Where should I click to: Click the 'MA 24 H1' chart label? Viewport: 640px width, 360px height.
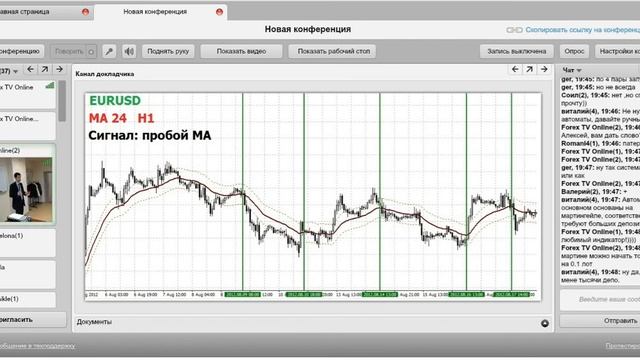(x=122, y=118)
